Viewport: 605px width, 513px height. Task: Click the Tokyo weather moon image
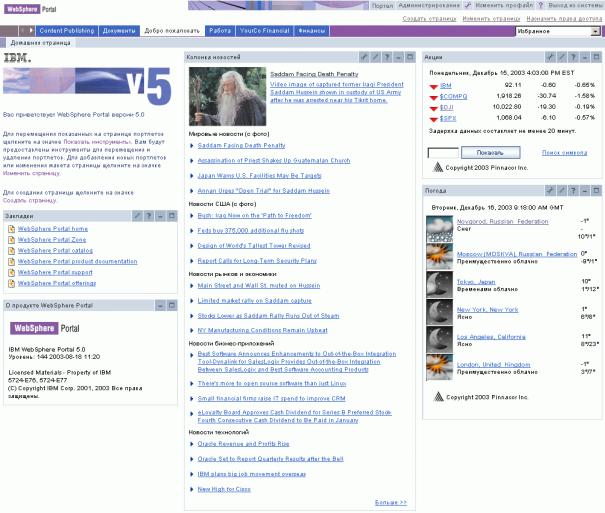click(439, 284)
